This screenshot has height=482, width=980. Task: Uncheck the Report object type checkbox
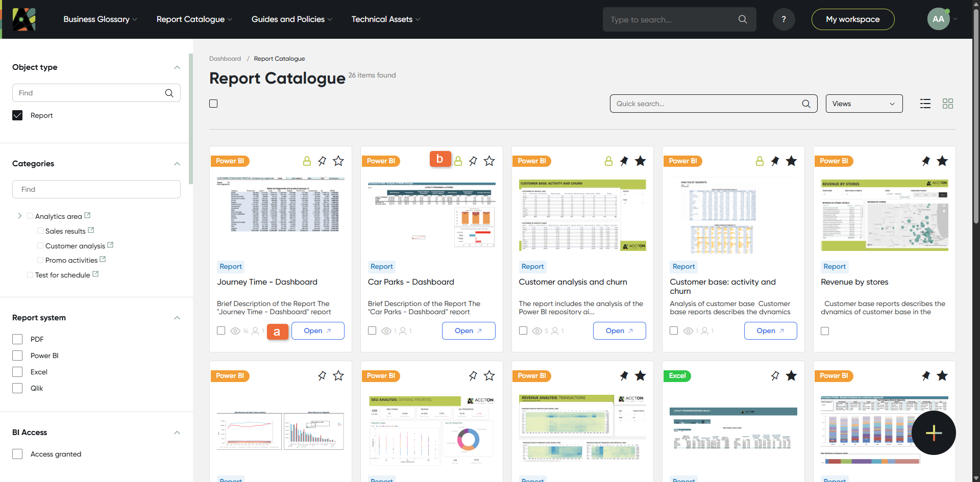(x=17, y=115)
